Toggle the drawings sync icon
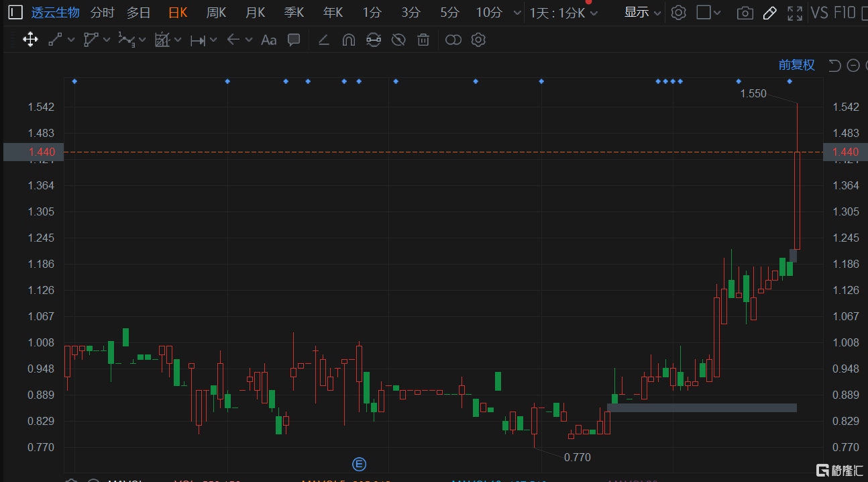This screenshot has height=482, width=868. (374, 40)
